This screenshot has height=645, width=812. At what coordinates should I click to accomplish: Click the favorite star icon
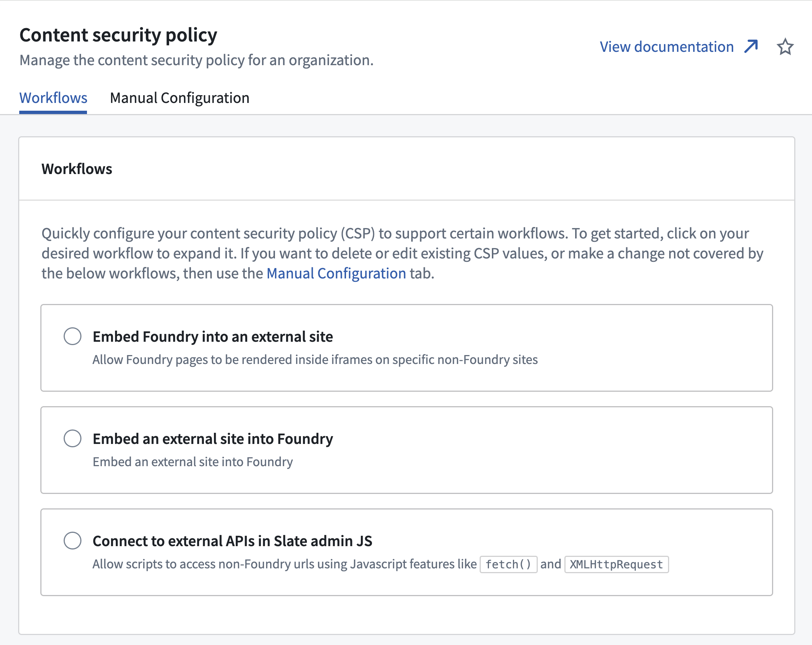[x=785, y=47]
